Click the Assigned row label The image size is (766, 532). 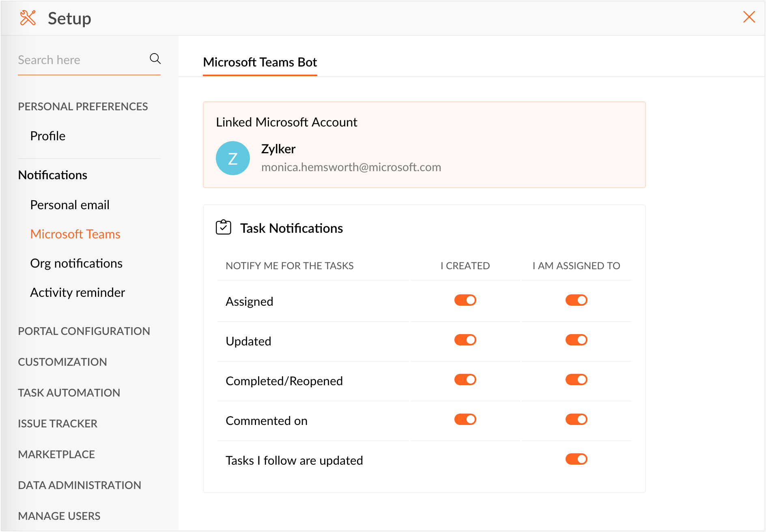249,301
